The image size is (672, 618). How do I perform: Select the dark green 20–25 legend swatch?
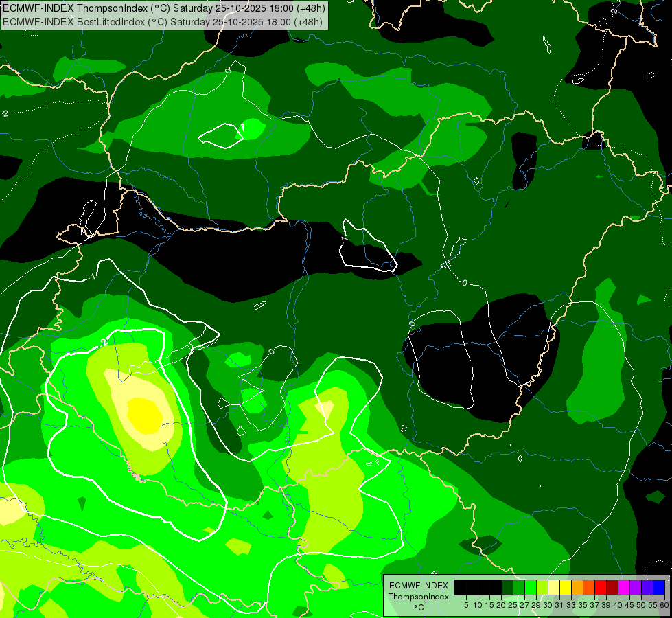[x=507, y=587]
